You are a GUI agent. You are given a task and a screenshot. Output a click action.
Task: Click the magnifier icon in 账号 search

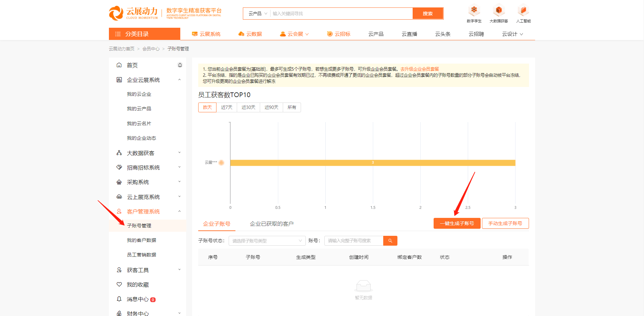click(390, 241)
